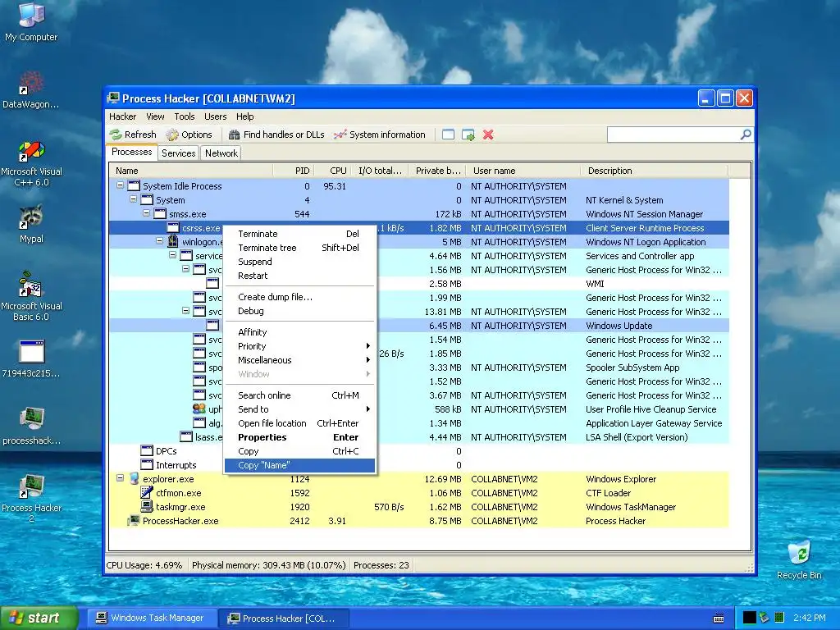Open the Help menu
The width and height of the screenshot is (840, 630).
click(x=244, y=116)
